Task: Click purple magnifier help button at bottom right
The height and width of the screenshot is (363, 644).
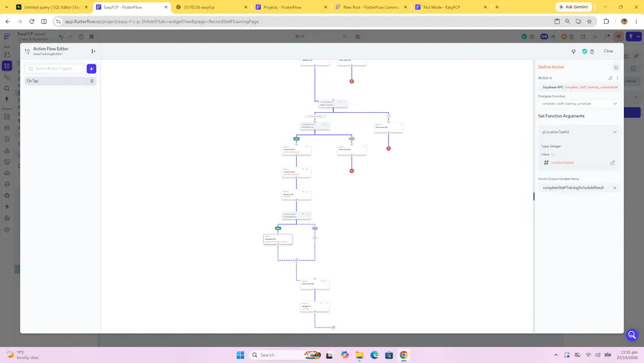Action: (632, 335)
